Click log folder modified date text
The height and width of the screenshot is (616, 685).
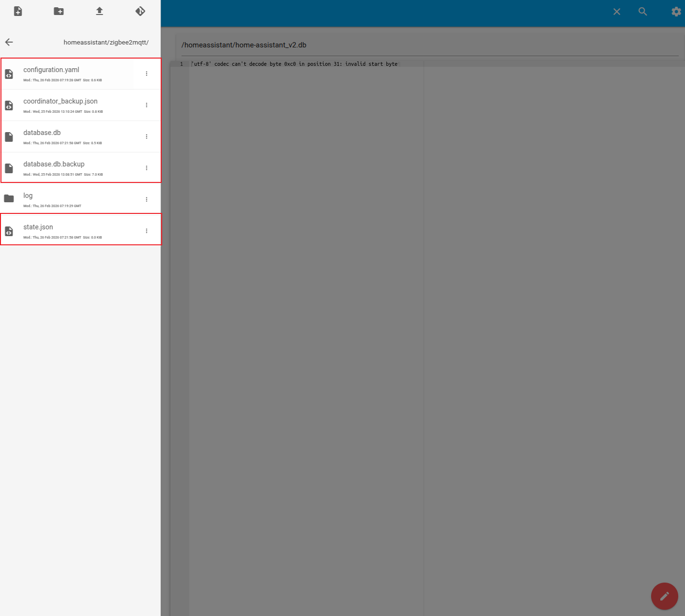pyautogui.click(x=52, y=206)
